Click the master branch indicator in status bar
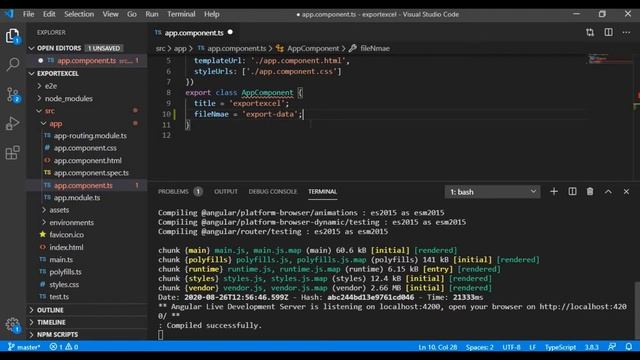Viewport: 640px width, 360px height. click(x=24, y=347)
